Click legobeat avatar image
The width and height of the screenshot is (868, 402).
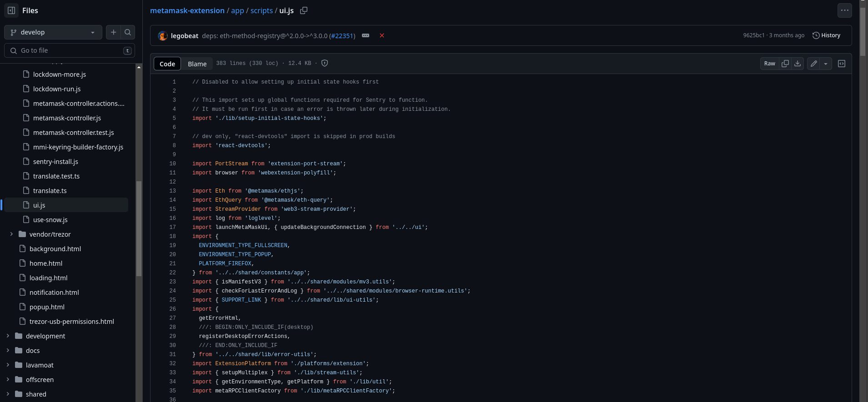163,36
